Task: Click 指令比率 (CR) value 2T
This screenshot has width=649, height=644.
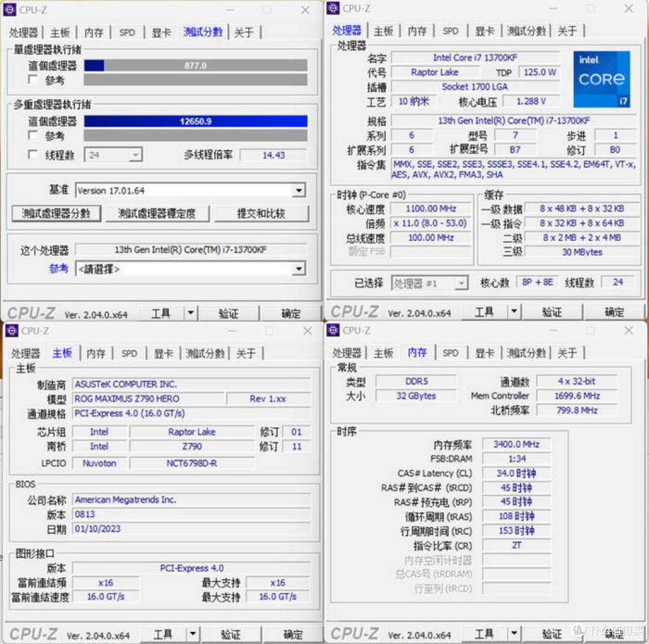Action: point(517,545)
